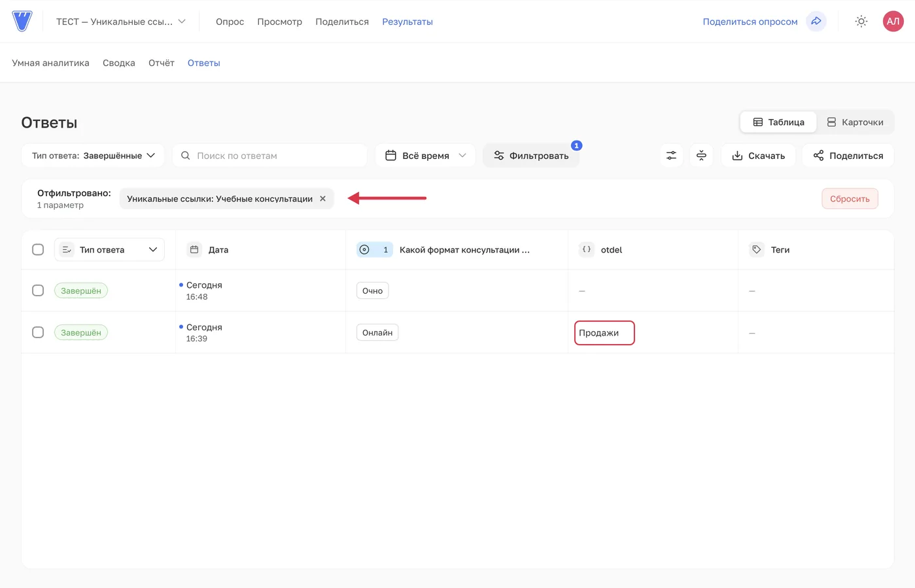
Task: Select all rows with header checkbox
Action: (38, 249)
